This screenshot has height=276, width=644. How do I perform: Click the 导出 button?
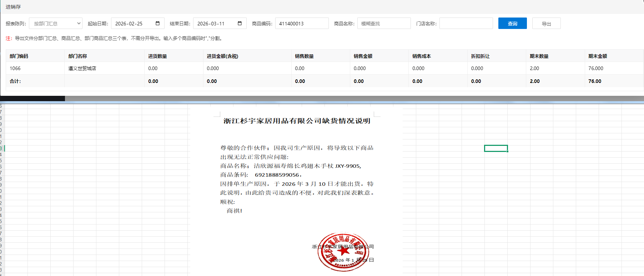(x=546, y=24)
